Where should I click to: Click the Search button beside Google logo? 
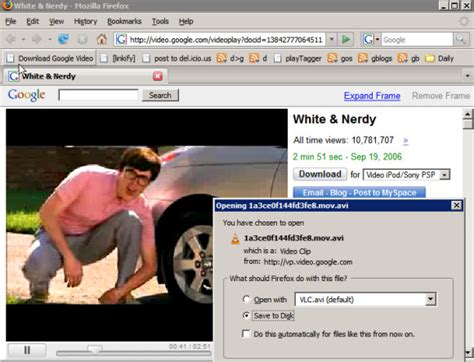click(160, 95)
